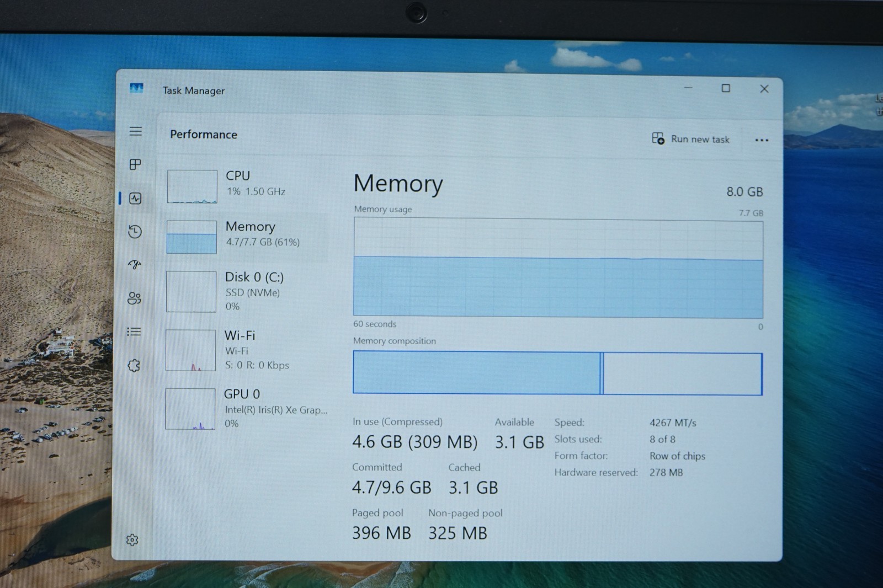The image size is (883, 588).
Task: Click the Committed 4.7/9.6 GB value
Action: tap(392, 488)
